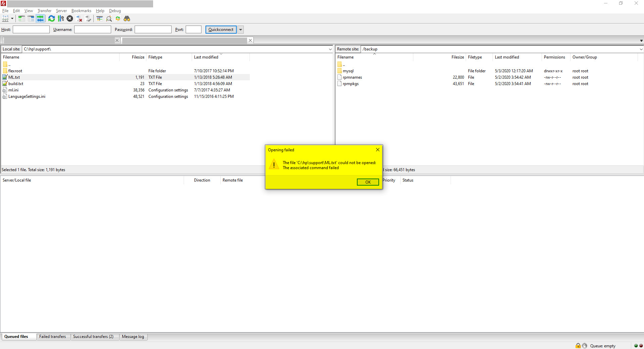Search remote files with the binoculars icon
This screenshot has height=349, width=644.
[x=127, y=19]
